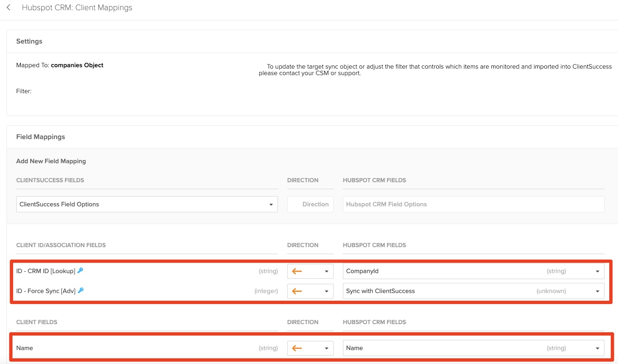Click the Hubspot CRM Field Options input
Image resolution: width=618 pixels, height=364 pixels.
(x=474, y=204)
